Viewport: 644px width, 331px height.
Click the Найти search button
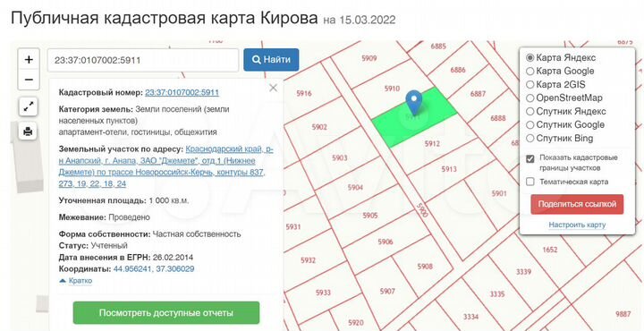point(271,60)
